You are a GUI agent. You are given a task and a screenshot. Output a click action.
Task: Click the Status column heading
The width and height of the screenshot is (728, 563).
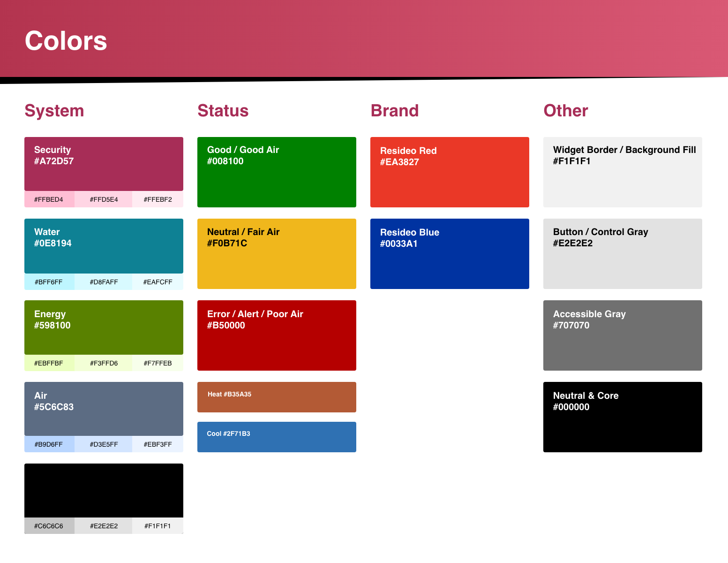click(223, 111)
